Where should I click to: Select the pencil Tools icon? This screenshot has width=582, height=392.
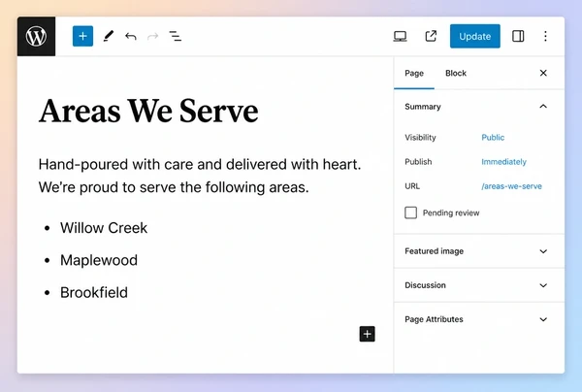(108, 36)
